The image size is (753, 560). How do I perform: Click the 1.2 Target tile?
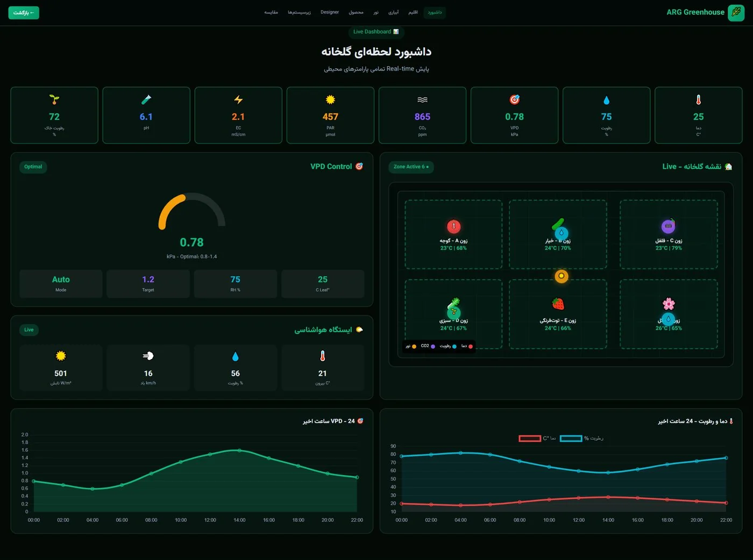[x=148, y=284]
